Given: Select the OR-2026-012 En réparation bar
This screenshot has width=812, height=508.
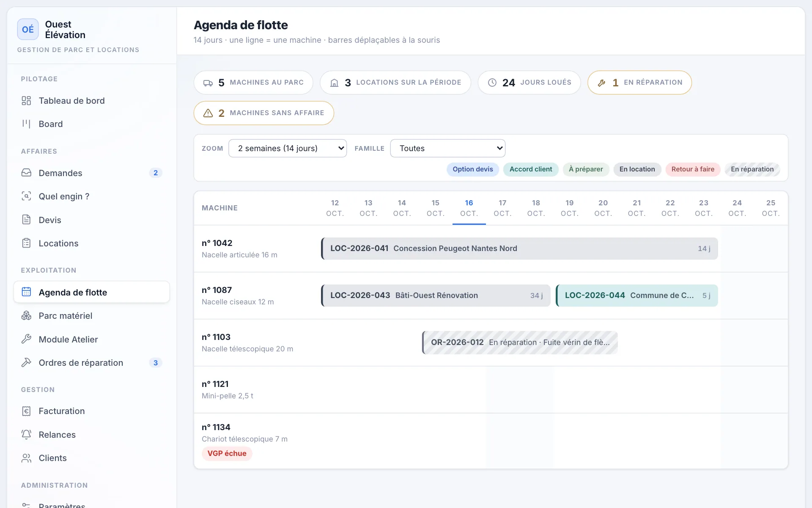Looking at the screenshot, I should 520,342.
